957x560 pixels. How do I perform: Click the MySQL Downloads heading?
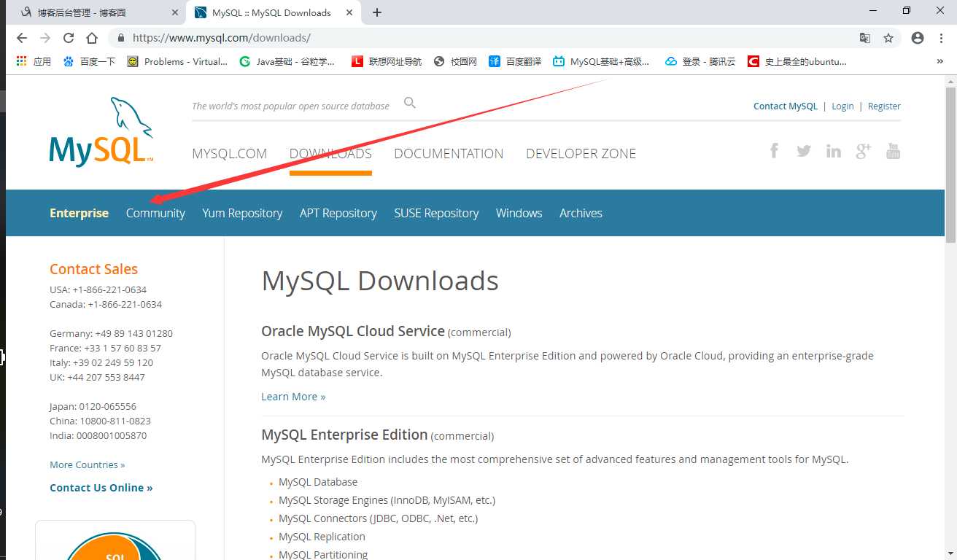[380, 281]
